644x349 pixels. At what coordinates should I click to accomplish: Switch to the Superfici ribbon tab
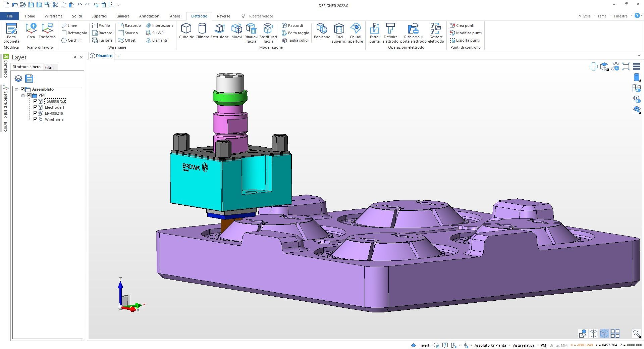pos(99,16)
